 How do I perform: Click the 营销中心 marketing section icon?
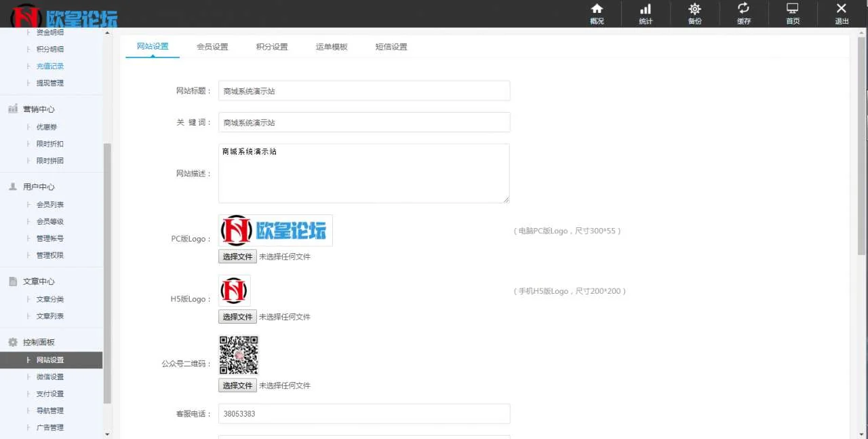tap(12, 109)
